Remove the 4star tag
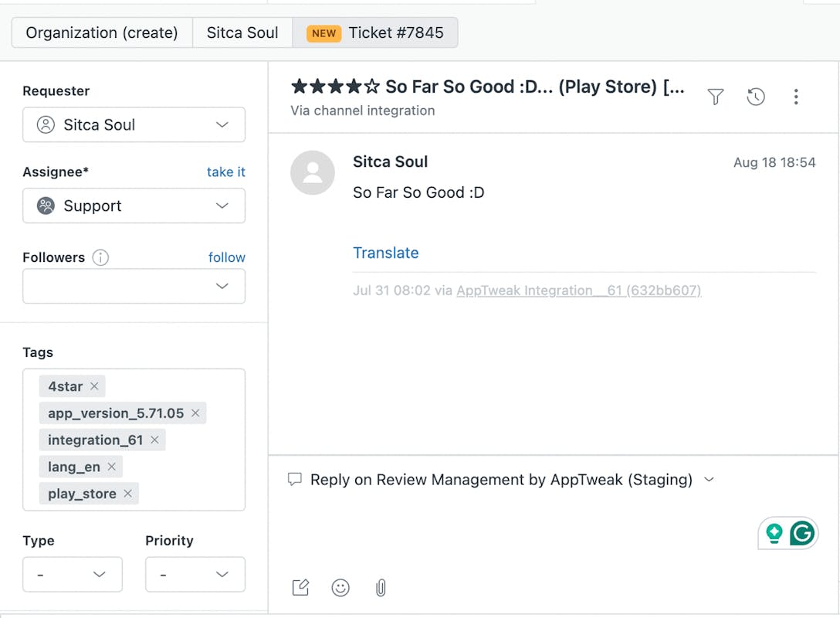Viewport: 840px width, 618px height. coord(94,386)
